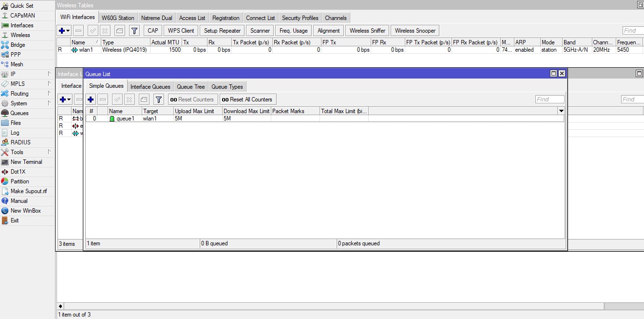Click the remove (minus) icon in Queue List toolbar

pyautogui.click(x=102, y=100)
